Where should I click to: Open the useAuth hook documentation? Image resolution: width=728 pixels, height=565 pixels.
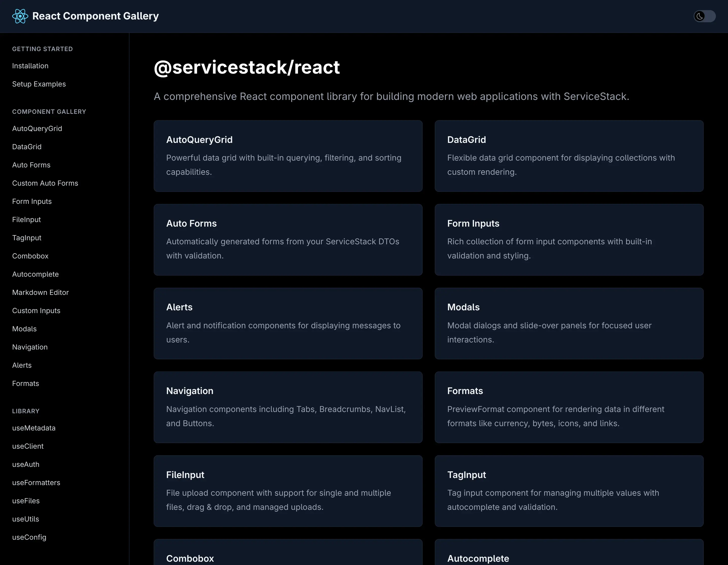click(x=26, y=464)
